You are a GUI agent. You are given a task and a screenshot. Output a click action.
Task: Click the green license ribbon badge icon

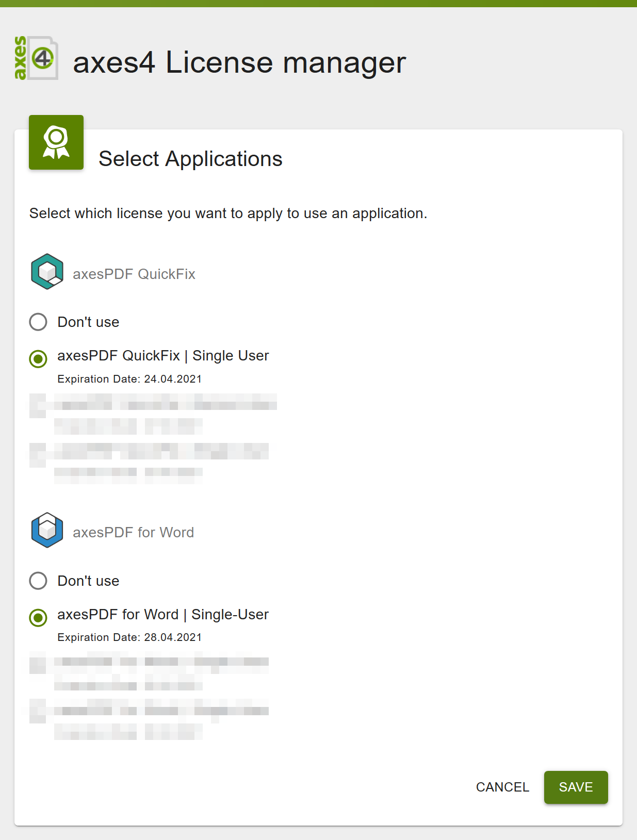[56, 142]
